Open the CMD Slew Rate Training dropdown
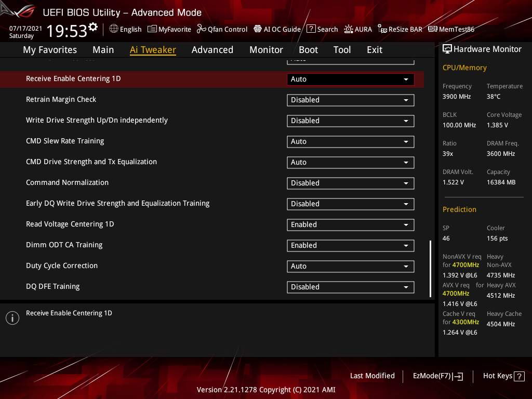Image resolution: width=532 pixels, height=399 pixels. [351, 141]
